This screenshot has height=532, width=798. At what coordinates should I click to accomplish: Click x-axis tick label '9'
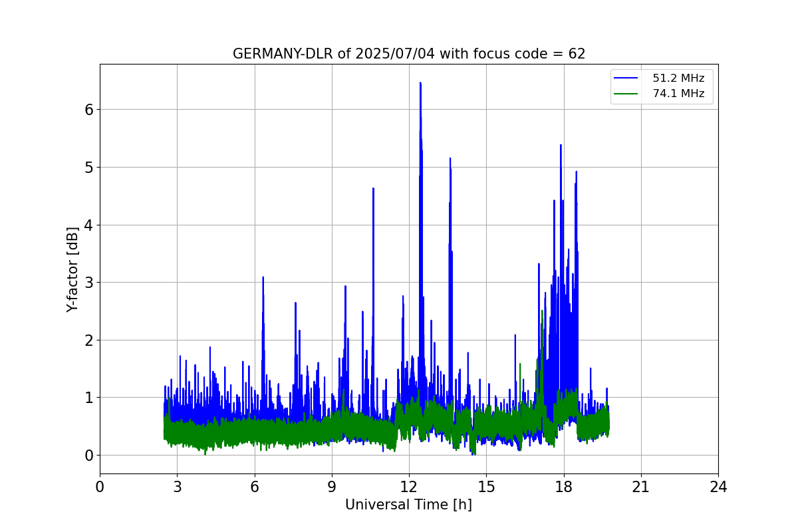(332, 487)
